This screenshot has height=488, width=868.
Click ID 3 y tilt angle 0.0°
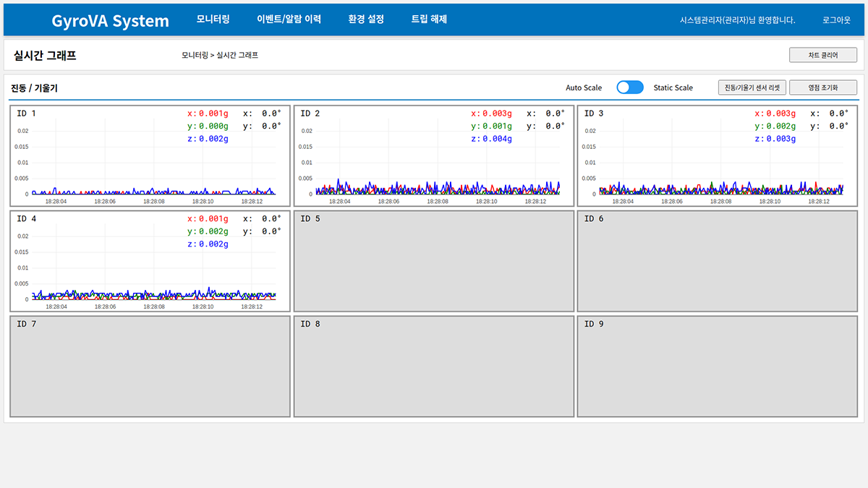[x=829, y=127]
